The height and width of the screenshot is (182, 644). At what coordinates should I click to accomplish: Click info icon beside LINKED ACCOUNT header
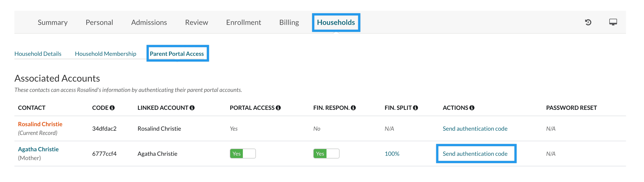coord(192,108)
